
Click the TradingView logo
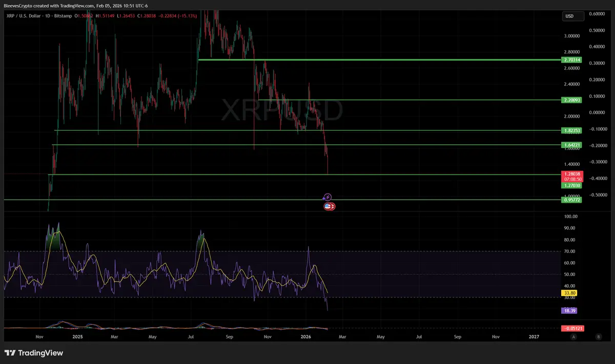tap(34, 353)
